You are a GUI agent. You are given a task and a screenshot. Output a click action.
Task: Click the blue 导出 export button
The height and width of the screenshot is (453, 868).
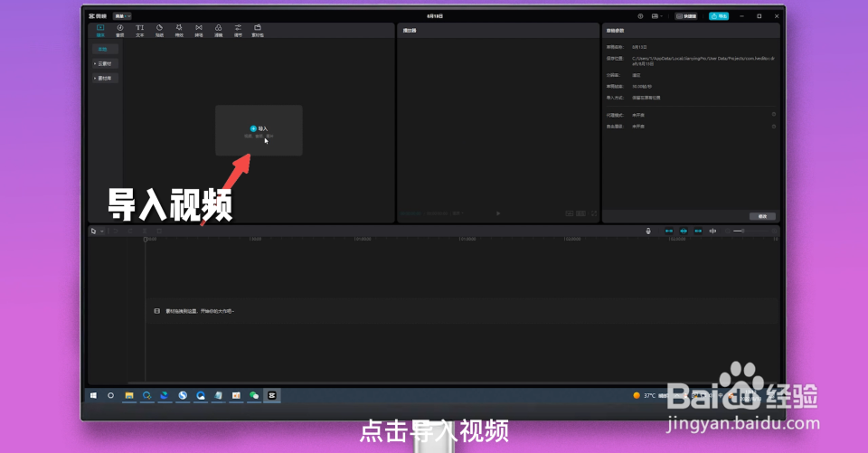719,16
